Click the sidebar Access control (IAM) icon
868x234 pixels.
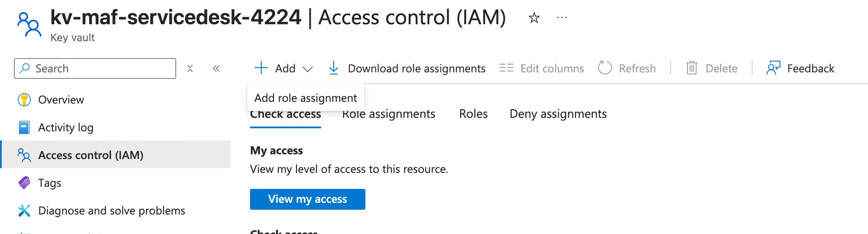(24, 155)
